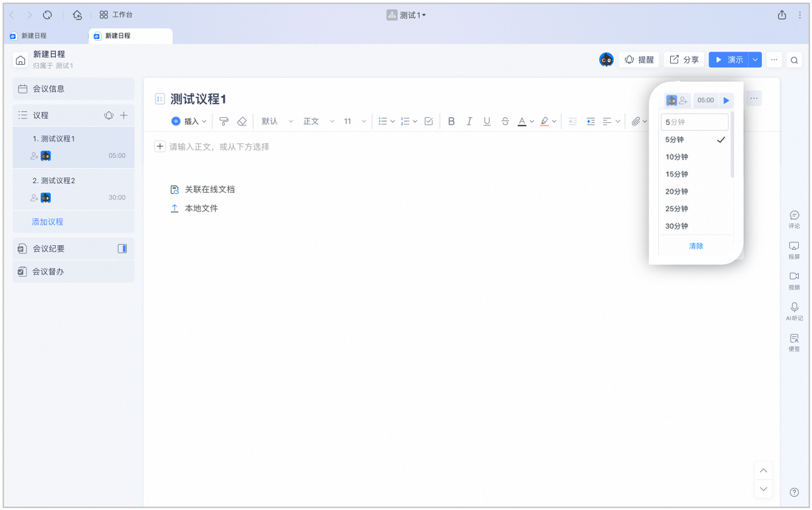Screen dimensions: 812x510
Task: Add agenda item with plus icon
Action: [x=124, y=115]
